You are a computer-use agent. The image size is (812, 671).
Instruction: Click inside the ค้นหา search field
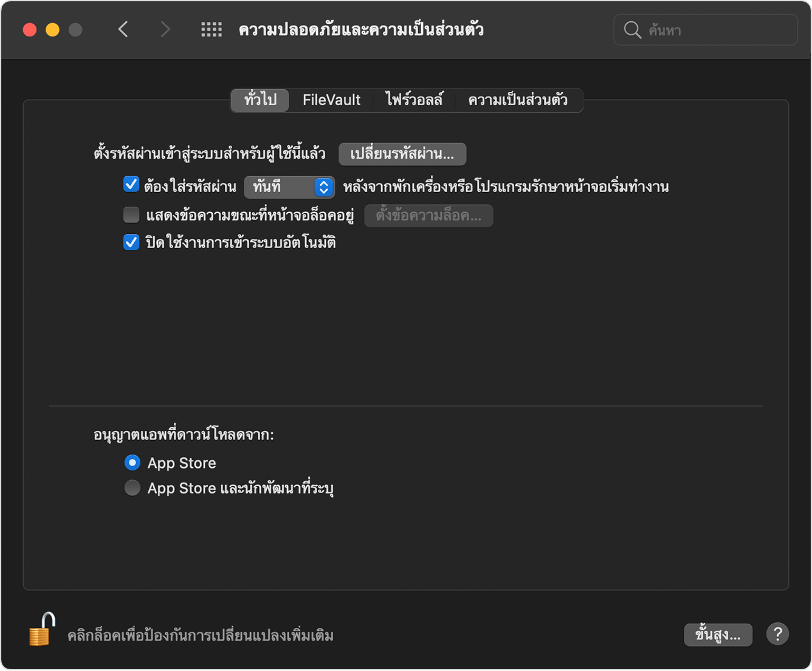(x=705, y=30)
